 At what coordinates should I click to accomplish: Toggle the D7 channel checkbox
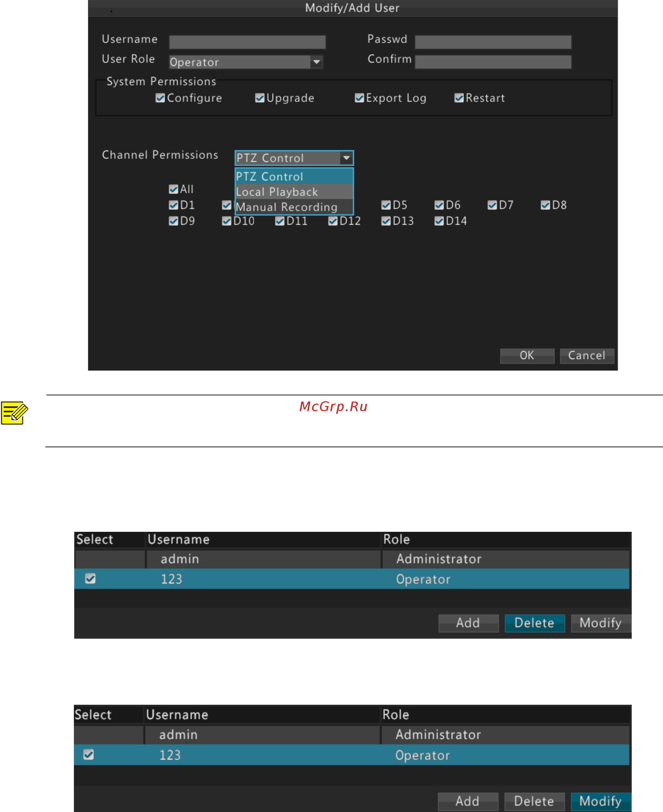[492, 205]
